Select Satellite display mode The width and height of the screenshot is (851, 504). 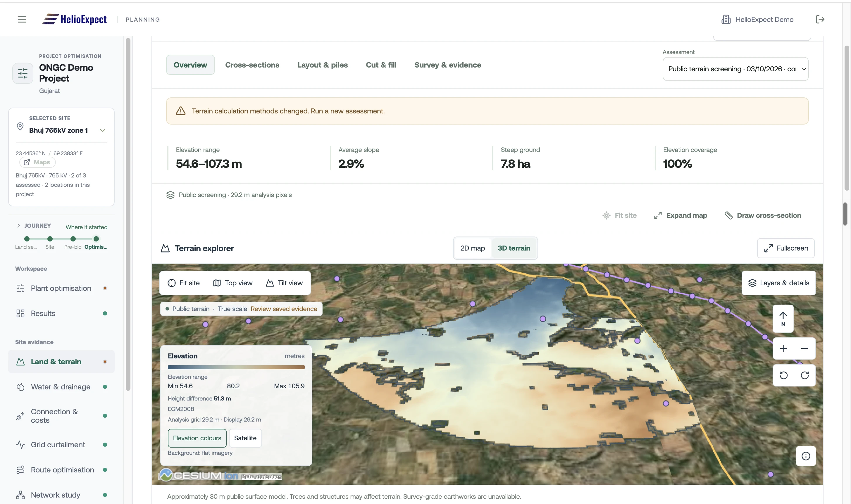pyautogui.click(x=245, y=438)
